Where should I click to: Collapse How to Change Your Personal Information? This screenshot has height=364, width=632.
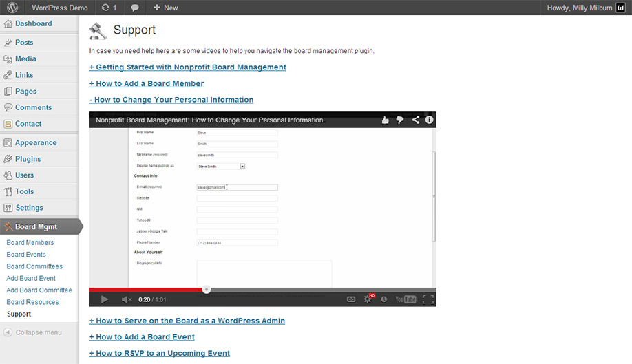click(171, 100)
